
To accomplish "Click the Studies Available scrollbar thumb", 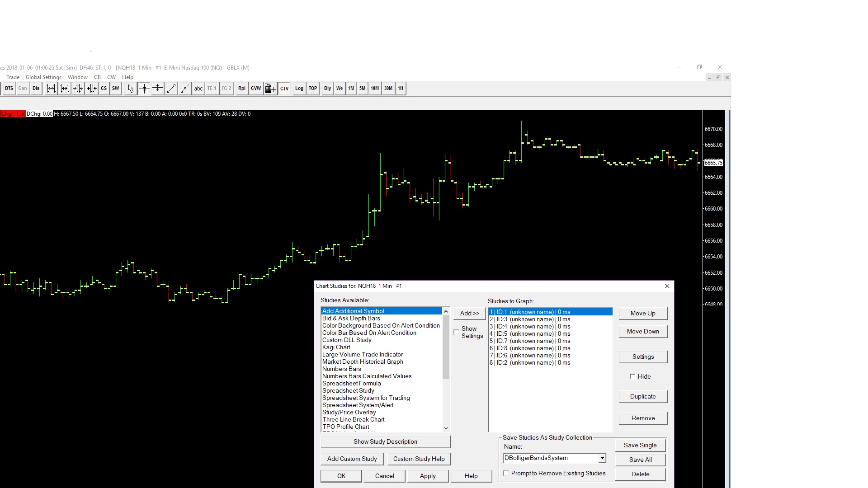I will [446, 347].
